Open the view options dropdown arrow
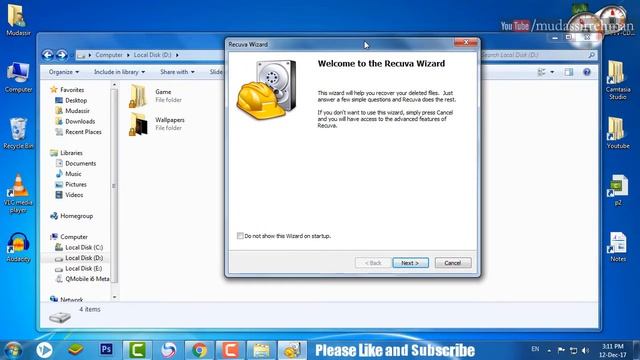Screen dimensions: 640x360 552,72
